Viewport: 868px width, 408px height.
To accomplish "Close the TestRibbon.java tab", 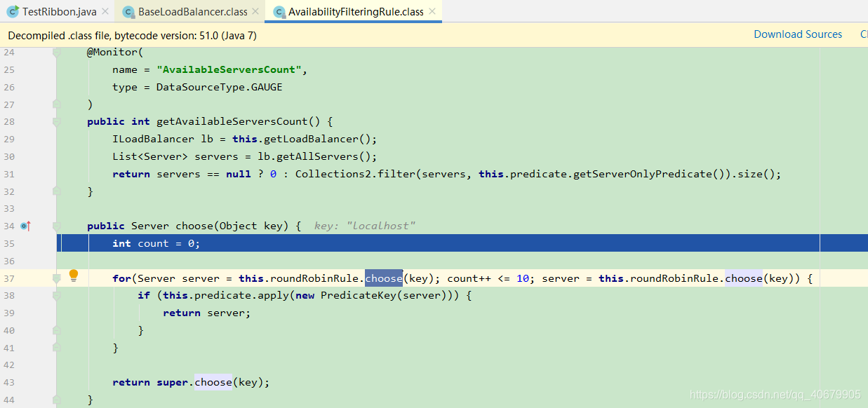I will pyautogui.click(x=105, y=12).
